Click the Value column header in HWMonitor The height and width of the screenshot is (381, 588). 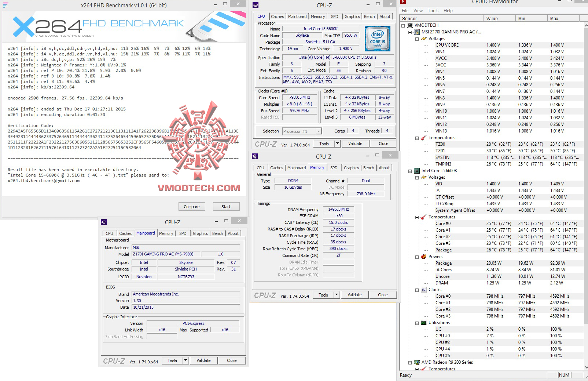pyautogui.click(x=499, y=18)
